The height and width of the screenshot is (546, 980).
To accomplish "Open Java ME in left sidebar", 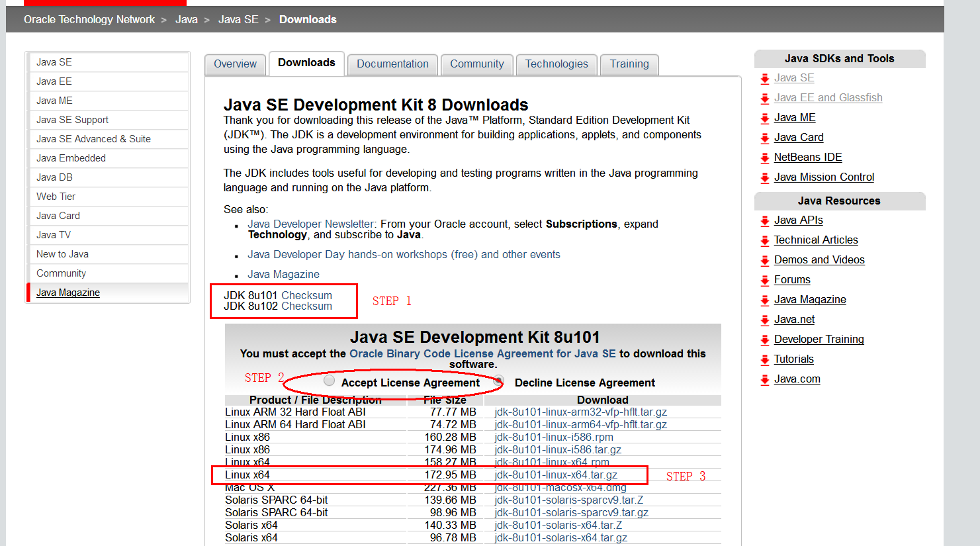I will (109, 101).
